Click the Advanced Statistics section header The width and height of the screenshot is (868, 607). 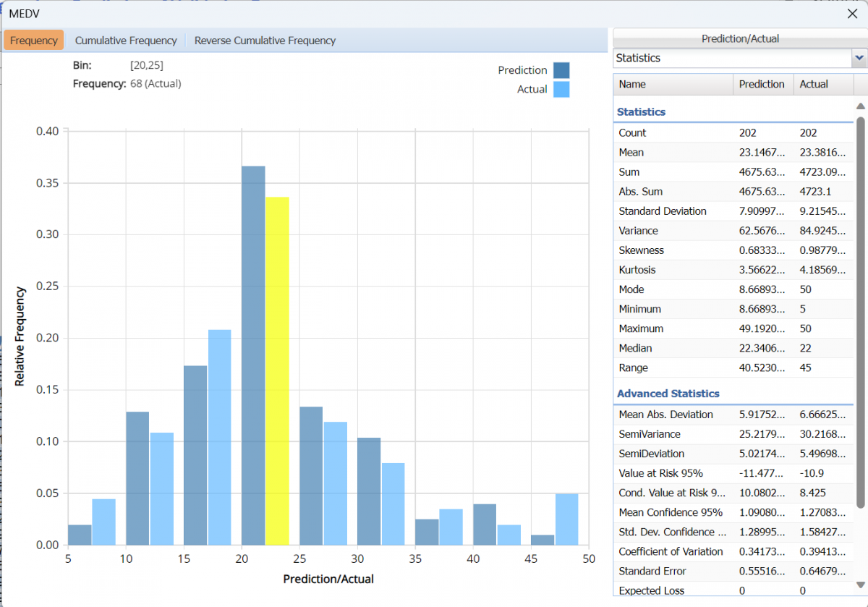tap(668, 394)
